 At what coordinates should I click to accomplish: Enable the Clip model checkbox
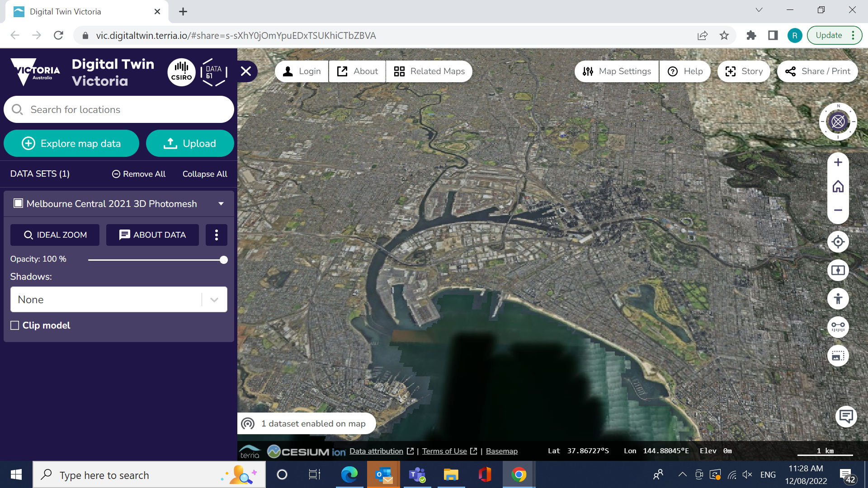pos(15,325)
